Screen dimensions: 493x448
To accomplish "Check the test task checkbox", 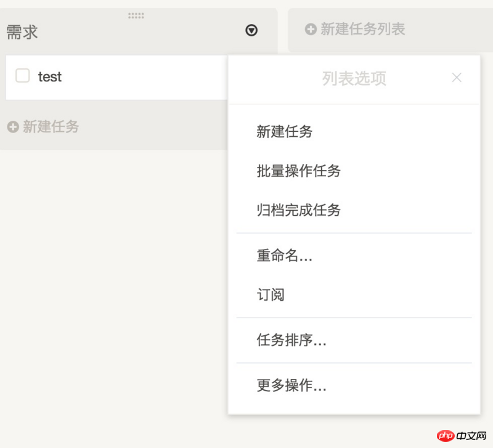I will coord(23,76).
